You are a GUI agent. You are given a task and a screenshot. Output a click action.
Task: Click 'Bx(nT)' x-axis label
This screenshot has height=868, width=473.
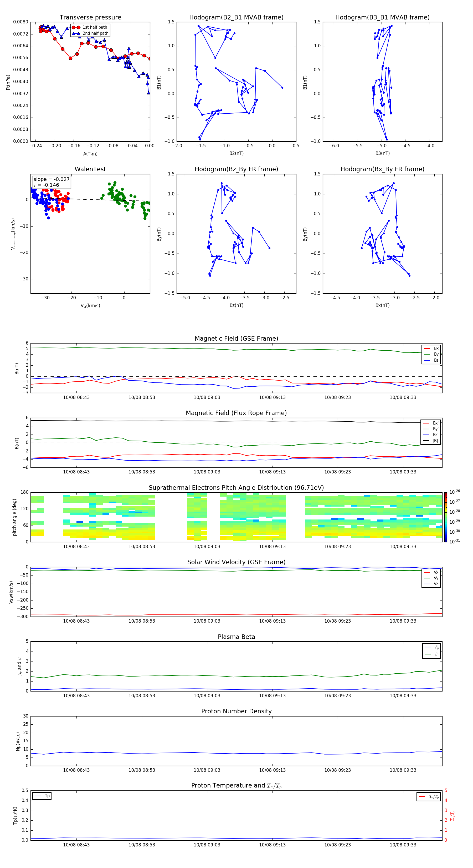(382, 305)
